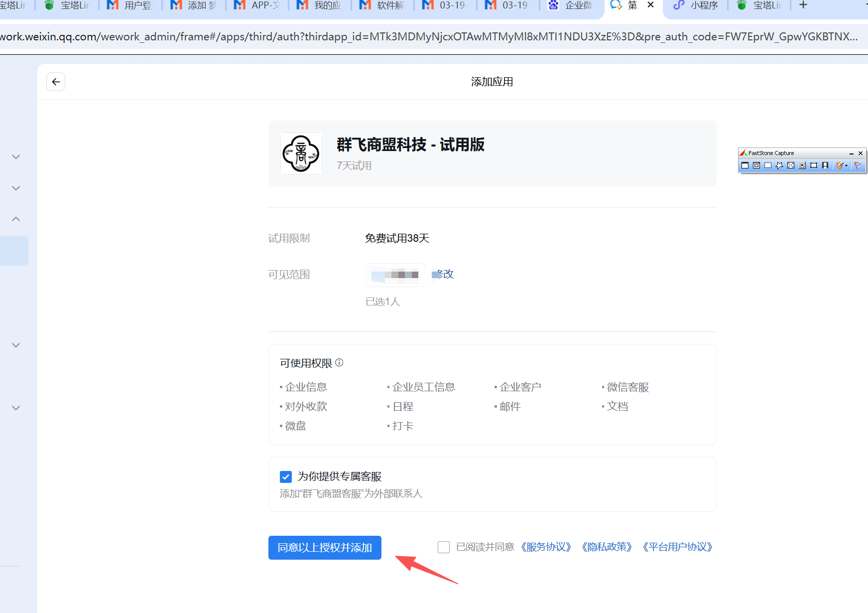Capture active window in FastStone Capture
This screenshot has width=868, height=613.
(745, 165)
